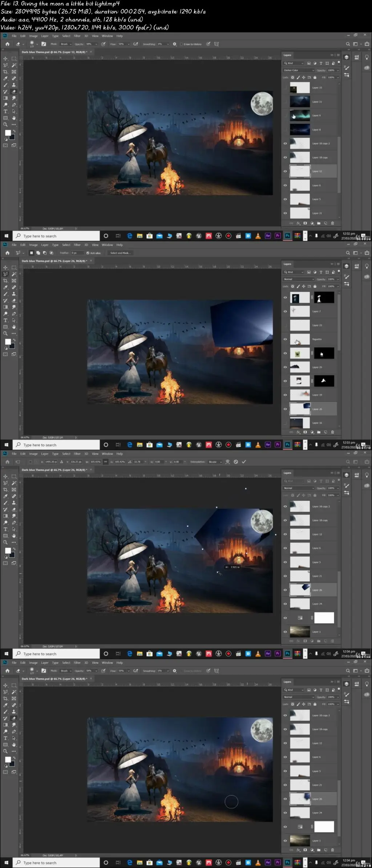Cancel the transform in the third frame options bar
Viewport: 372px width, 868px height.
pyautogui.click(x=236, y=462)
